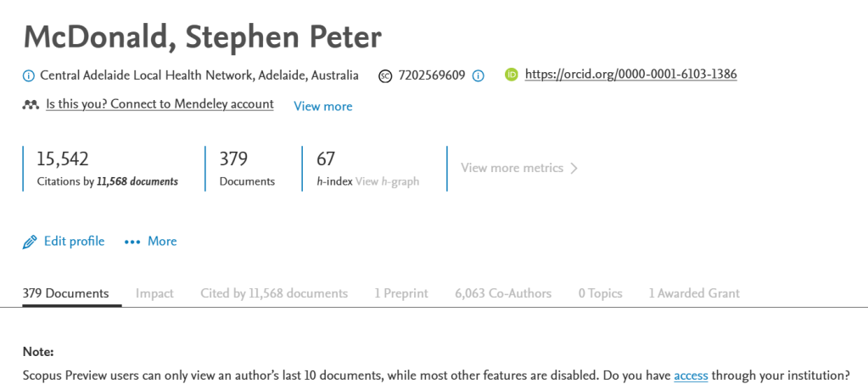
Task: Open the More options menu
Action: tap(161, 242)
